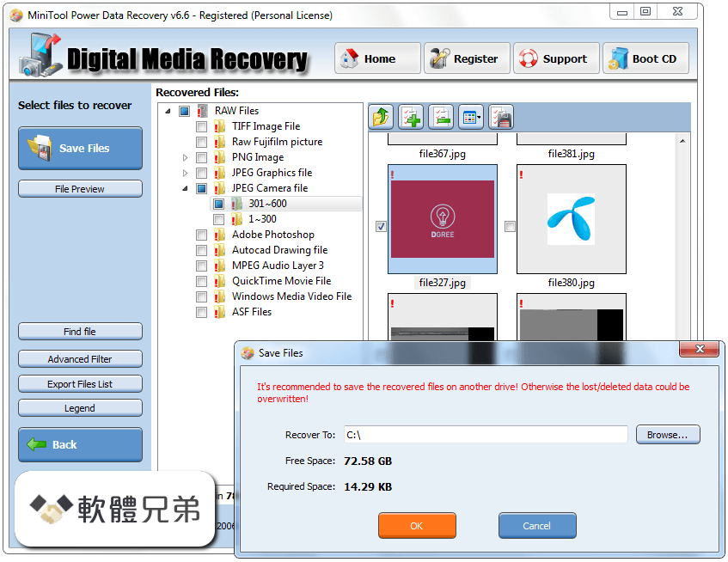Check the TIFF Image File checkbox
The width and height of the screenshot is (728, 562).
coord(201,126)
